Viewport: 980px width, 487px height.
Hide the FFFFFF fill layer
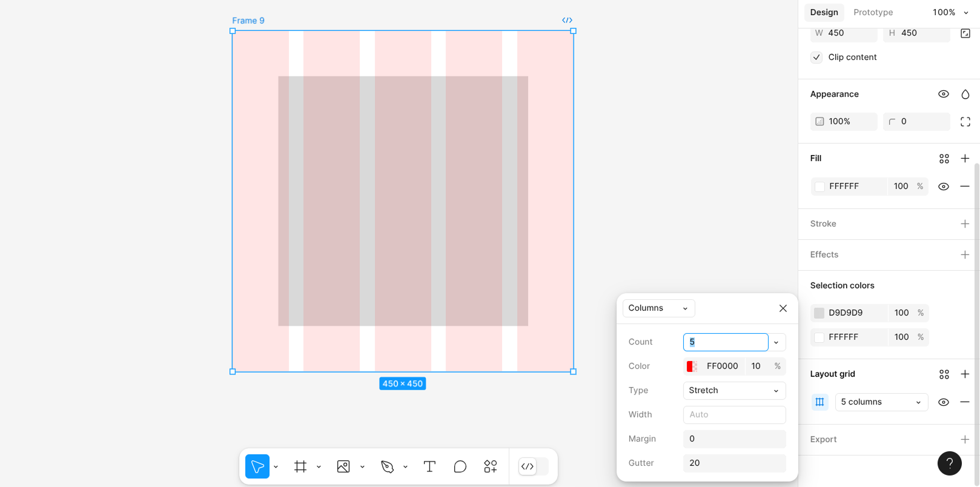[x=943, y=187]
